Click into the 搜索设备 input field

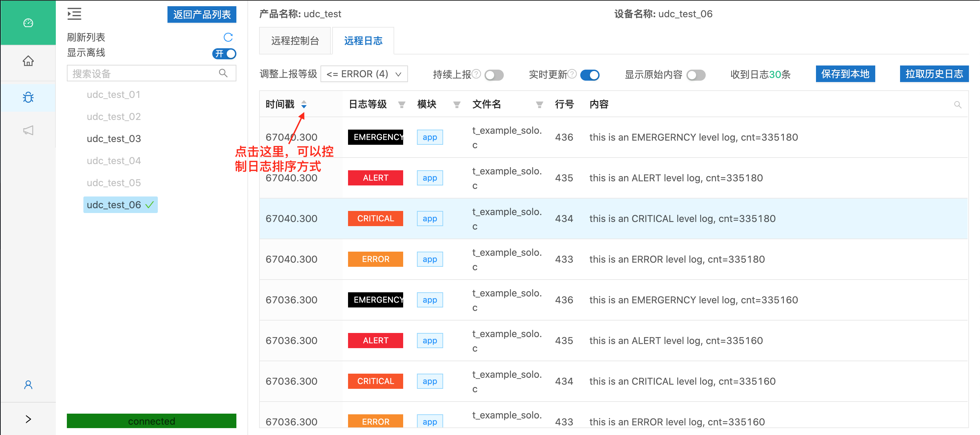click(151, 73)
